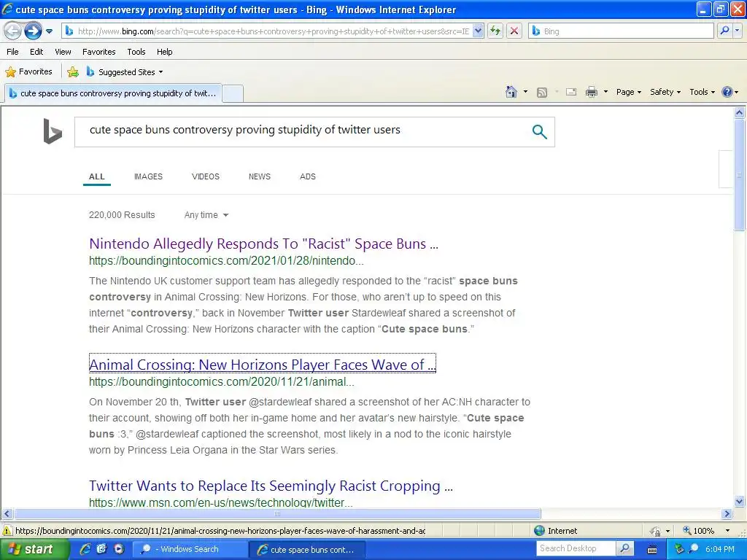Go back using the Back arrow button

point(12,31)
